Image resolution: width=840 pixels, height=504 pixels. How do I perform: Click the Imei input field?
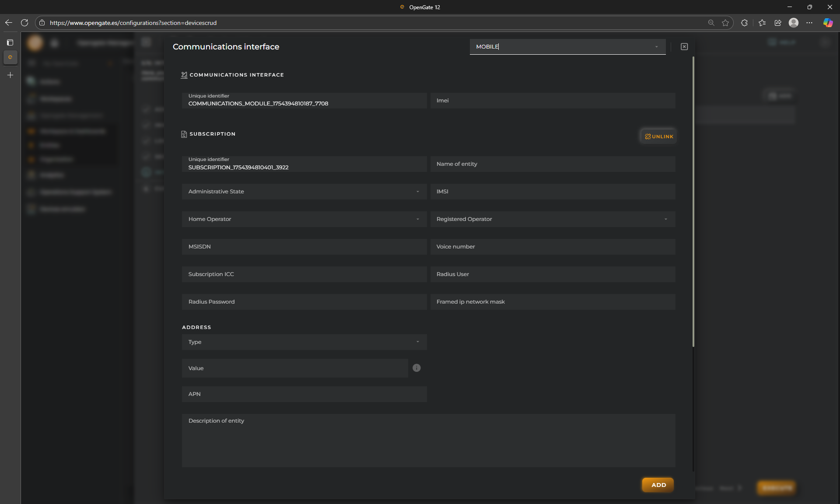(553, 101)
